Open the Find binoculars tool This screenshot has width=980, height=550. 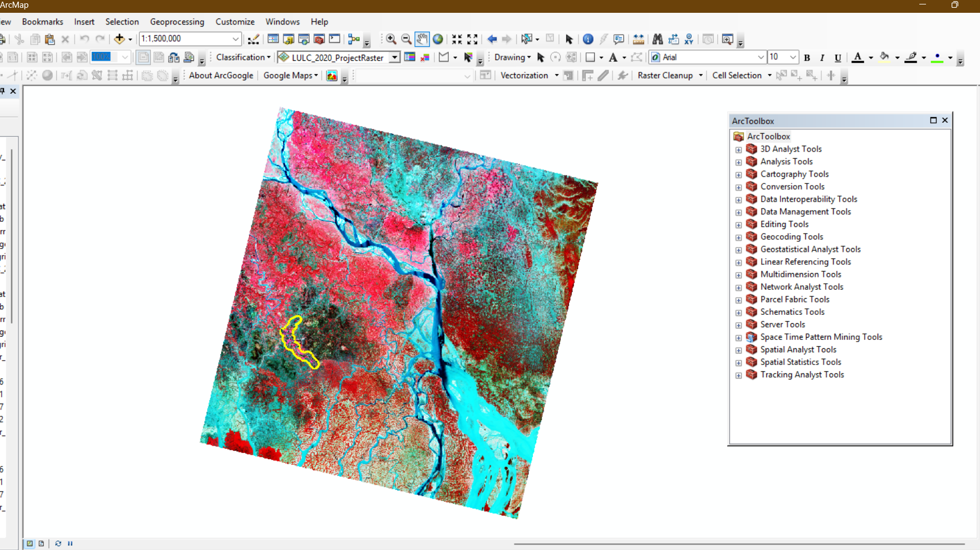point(658,39)
